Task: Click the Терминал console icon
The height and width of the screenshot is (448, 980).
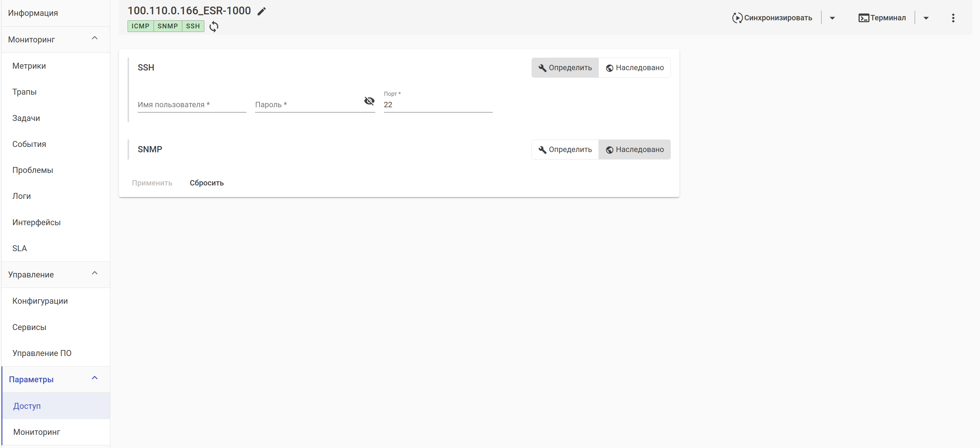Action: (863, 18)
